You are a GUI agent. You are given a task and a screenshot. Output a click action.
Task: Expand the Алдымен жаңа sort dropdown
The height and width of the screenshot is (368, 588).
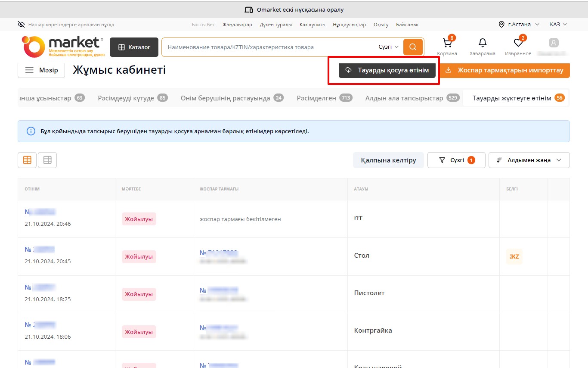click(x=529, y=160)
